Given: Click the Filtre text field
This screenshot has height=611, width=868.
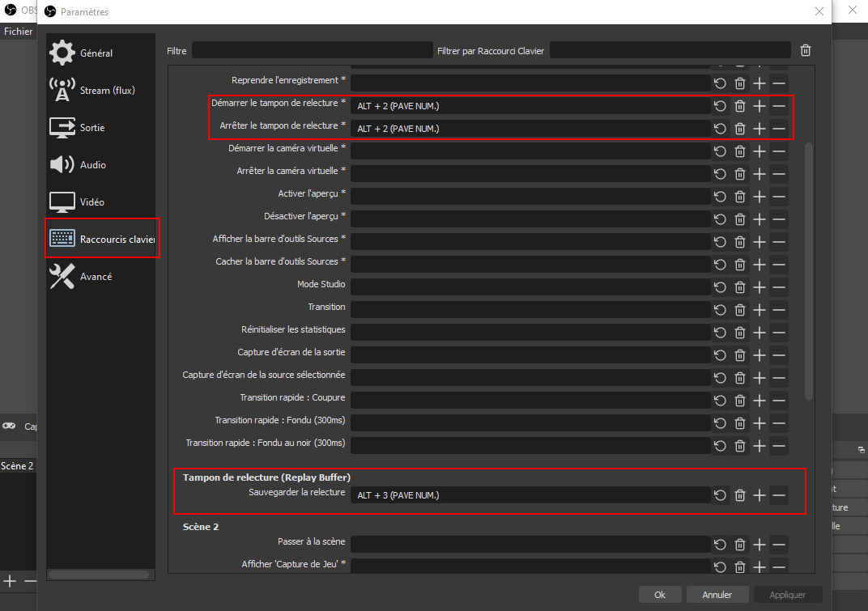Looking at the screenshot, I should pos(313,50).
